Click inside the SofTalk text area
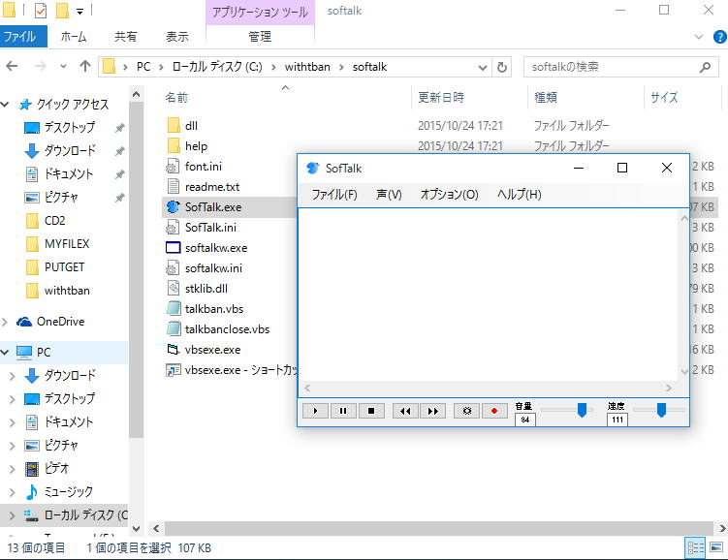 (488, 296)
